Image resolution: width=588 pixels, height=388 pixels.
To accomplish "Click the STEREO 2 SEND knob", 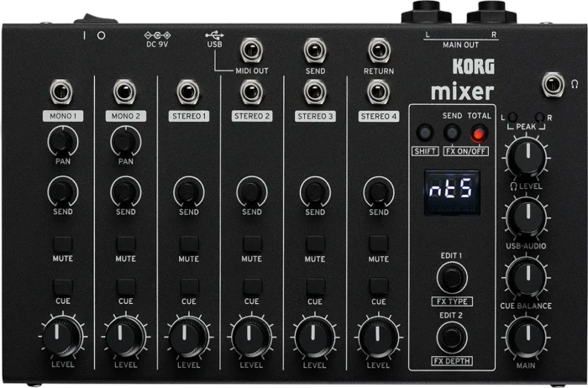I will tap(252, 191).
